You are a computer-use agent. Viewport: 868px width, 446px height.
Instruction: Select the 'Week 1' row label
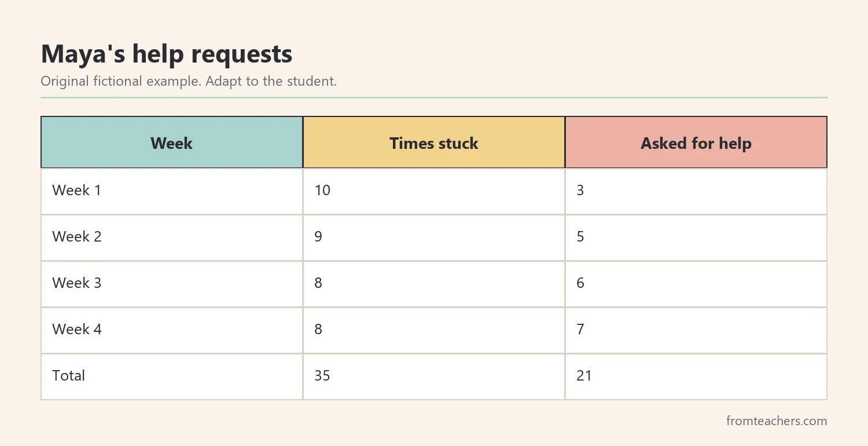(x=77, y=190)
